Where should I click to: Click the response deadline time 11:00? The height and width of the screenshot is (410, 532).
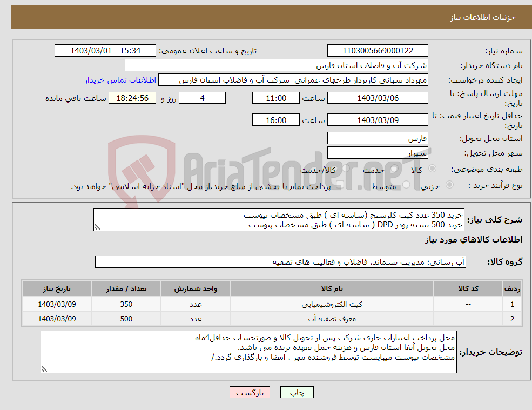click(x=276, y=98)
